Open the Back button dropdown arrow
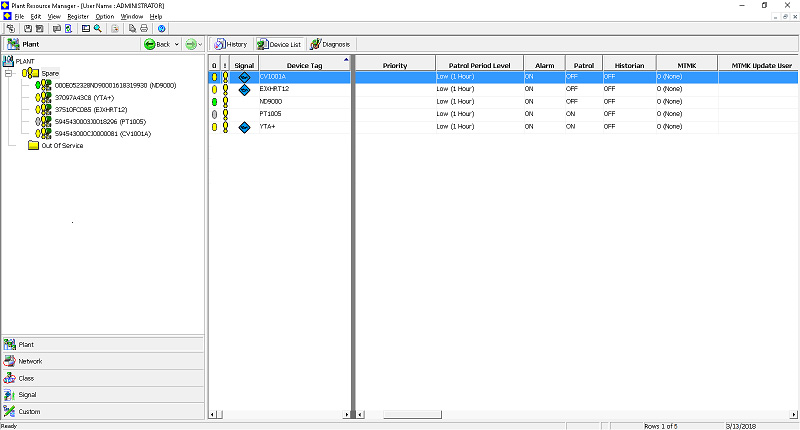This screenshot has width=800, height=430. coord(177,44)
